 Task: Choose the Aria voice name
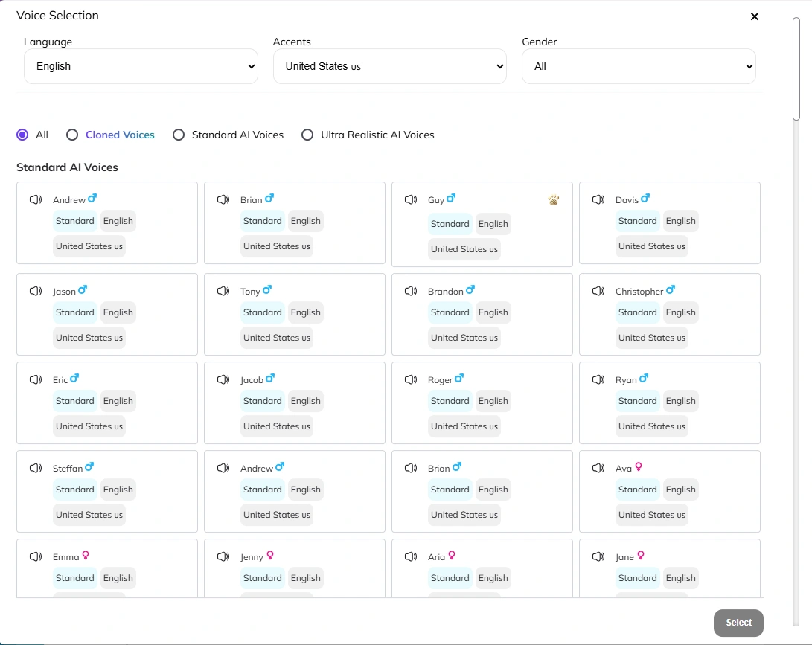coord(437,557)
